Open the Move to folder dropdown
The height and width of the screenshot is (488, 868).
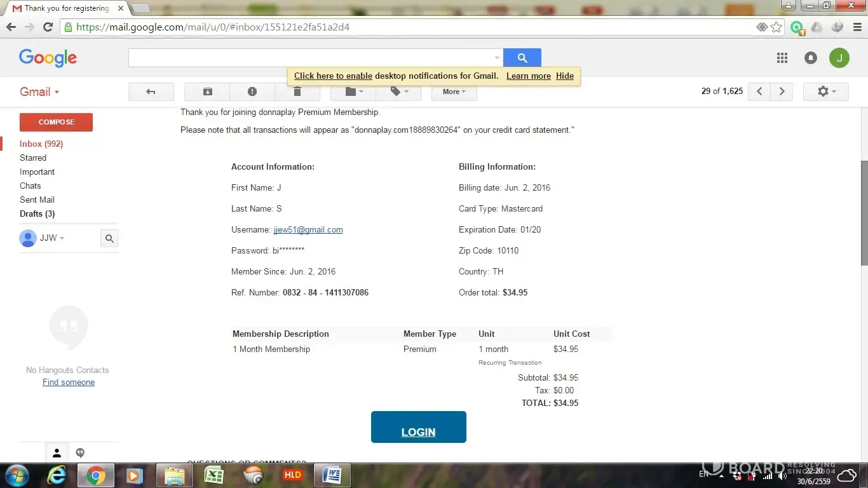(x=353, y=91)
